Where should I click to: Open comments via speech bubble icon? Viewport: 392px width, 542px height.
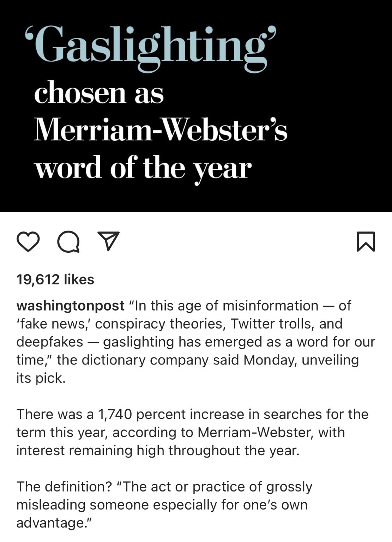tap(68, 242)
